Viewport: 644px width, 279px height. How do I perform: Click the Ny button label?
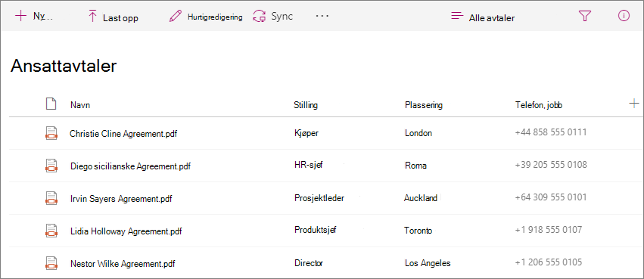[x=43, y=17]
